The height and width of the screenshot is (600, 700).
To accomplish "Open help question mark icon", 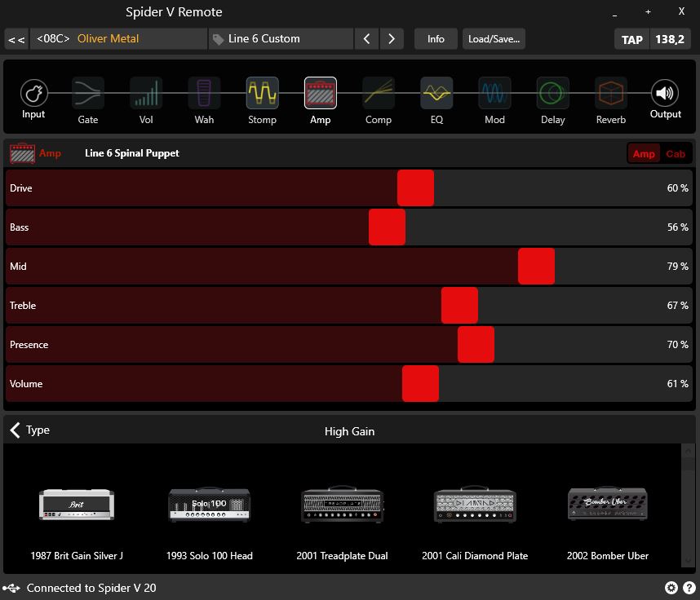I will pos(689,588).
